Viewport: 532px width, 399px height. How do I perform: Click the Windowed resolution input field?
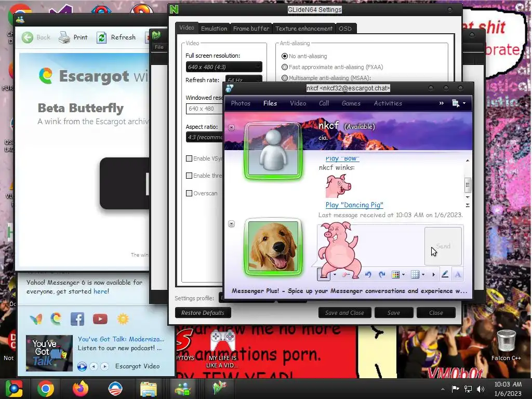click(204, 109)
